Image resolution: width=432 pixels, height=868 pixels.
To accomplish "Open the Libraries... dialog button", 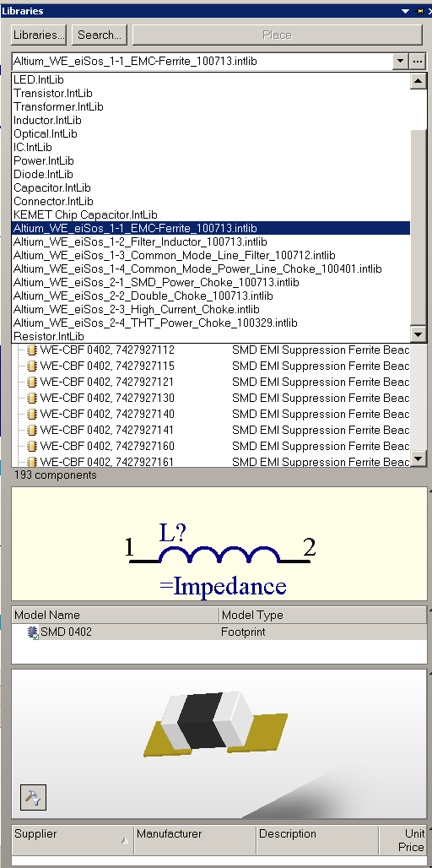I will (x=39, y=35).
